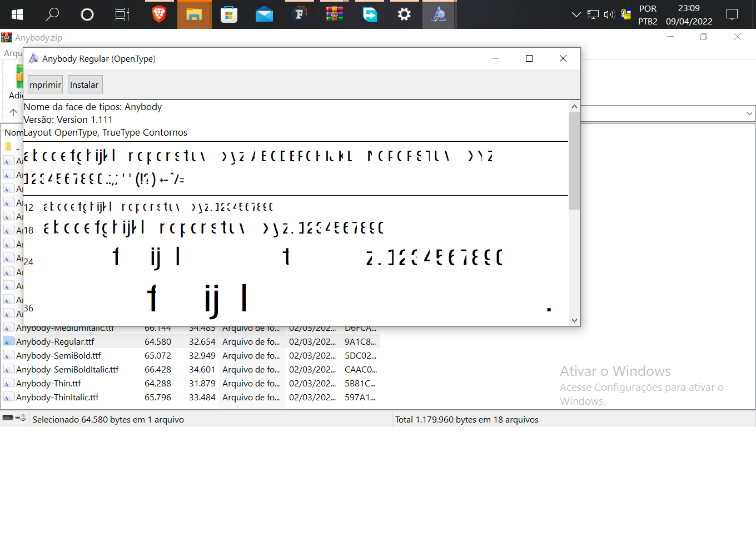The image size is (756, 556).
Task: Open volume control in system tray
Action: [x=609, y=14]
